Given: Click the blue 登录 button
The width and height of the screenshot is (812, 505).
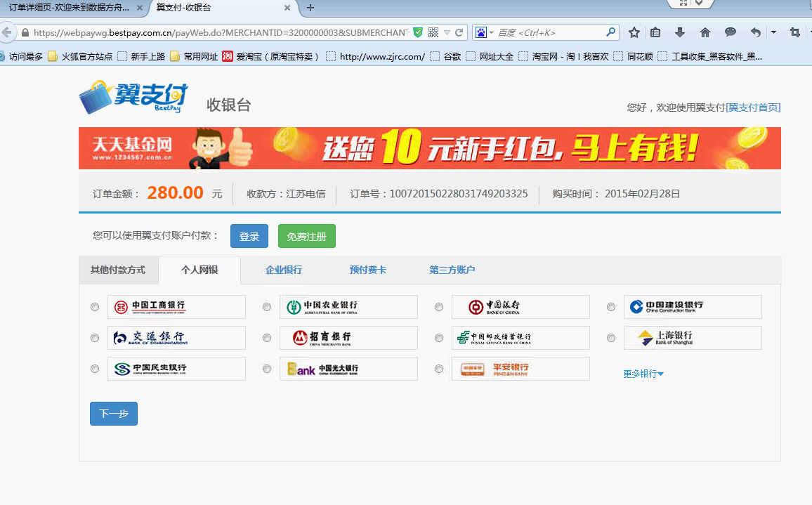Looking at the screenshot, I should [x=249, y=236].
